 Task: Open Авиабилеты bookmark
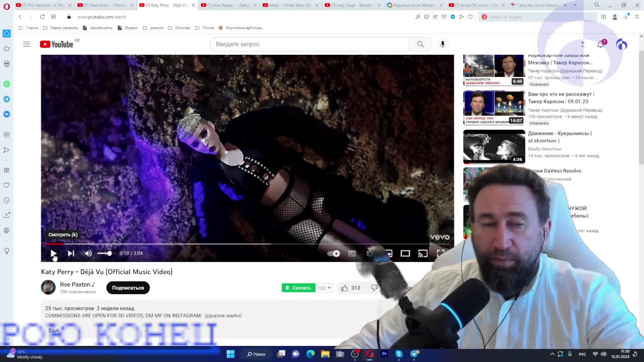98,28
